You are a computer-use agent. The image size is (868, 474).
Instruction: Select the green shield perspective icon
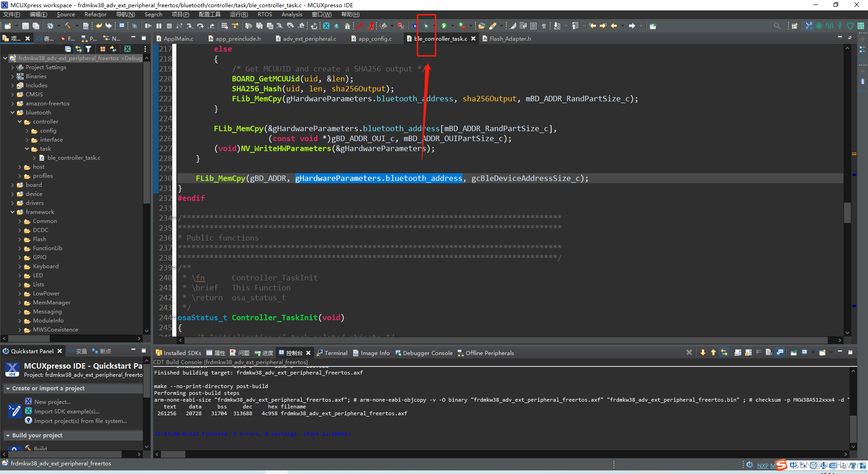pyautogui.click(x=850, y=26)
